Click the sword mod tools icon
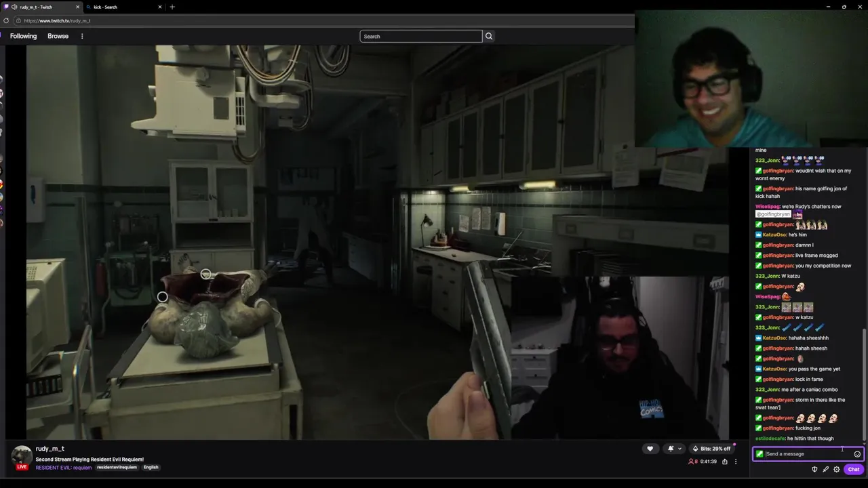The width and height of the screenshot is (868, 488). coord(825,469)
